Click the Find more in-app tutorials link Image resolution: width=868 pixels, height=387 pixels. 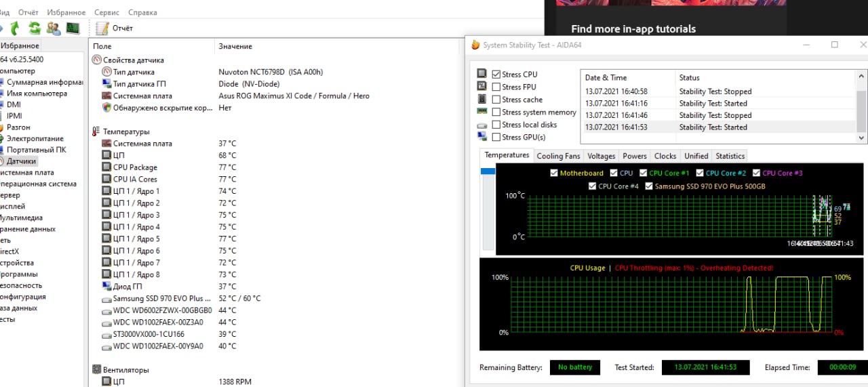pyautogui.click(x=633, y=29)
